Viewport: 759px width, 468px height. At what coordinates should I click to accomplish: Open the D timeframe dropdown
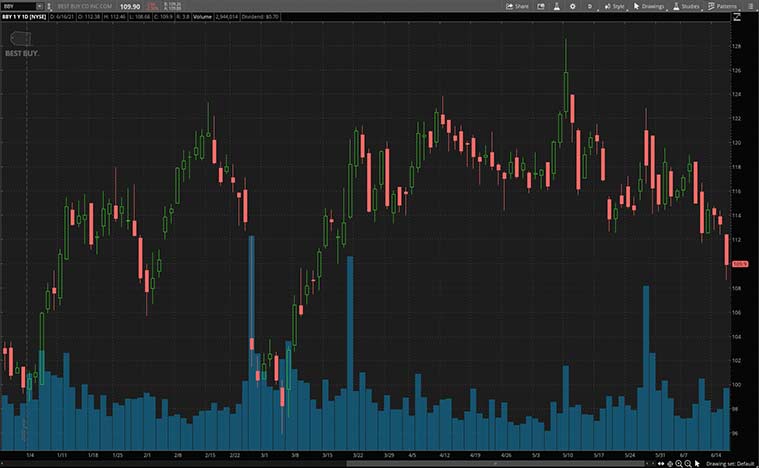pyautogui.click(x=590, y=6)
